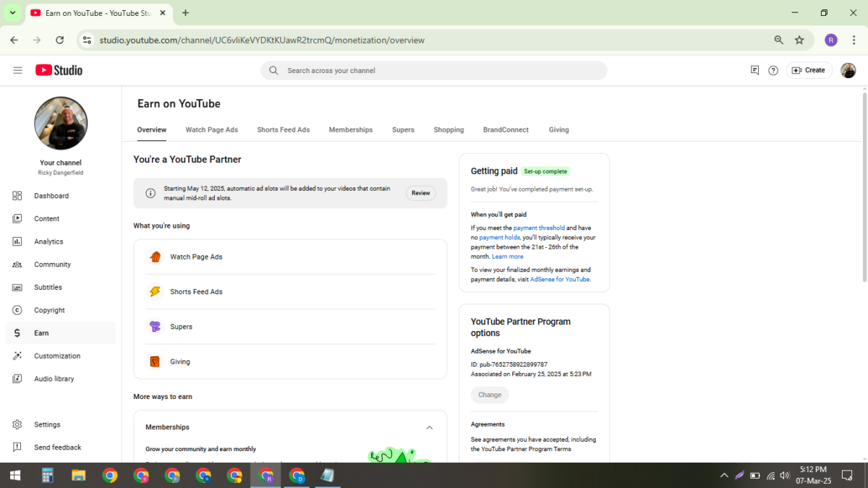Select the Earn dollar-sign icon
This screenshot has width=868, height=488.
coord(17,333)
